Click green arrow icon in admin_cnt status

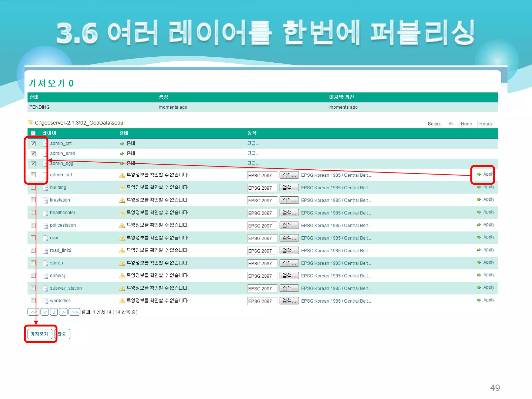[x=122, y=144]
